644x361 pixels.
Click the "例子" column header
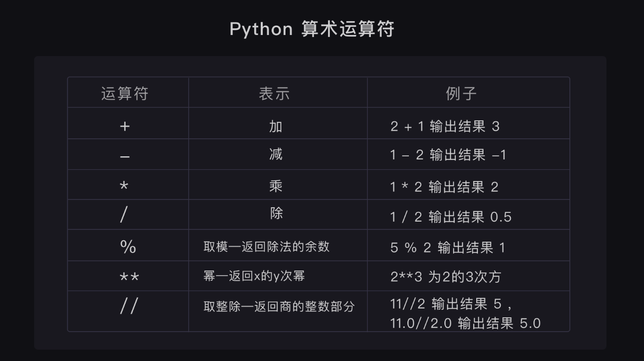pyautogui.click(x=461, y=94)
